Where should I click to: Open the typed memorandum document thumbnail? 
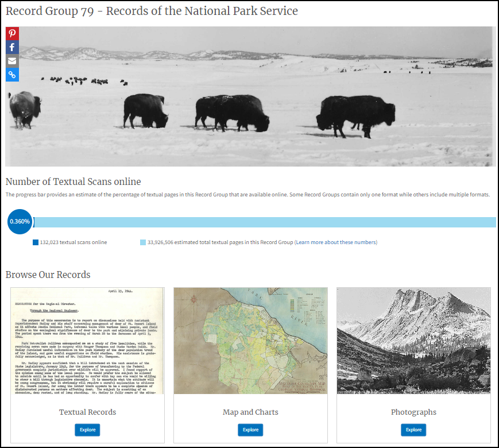[87, 340]
